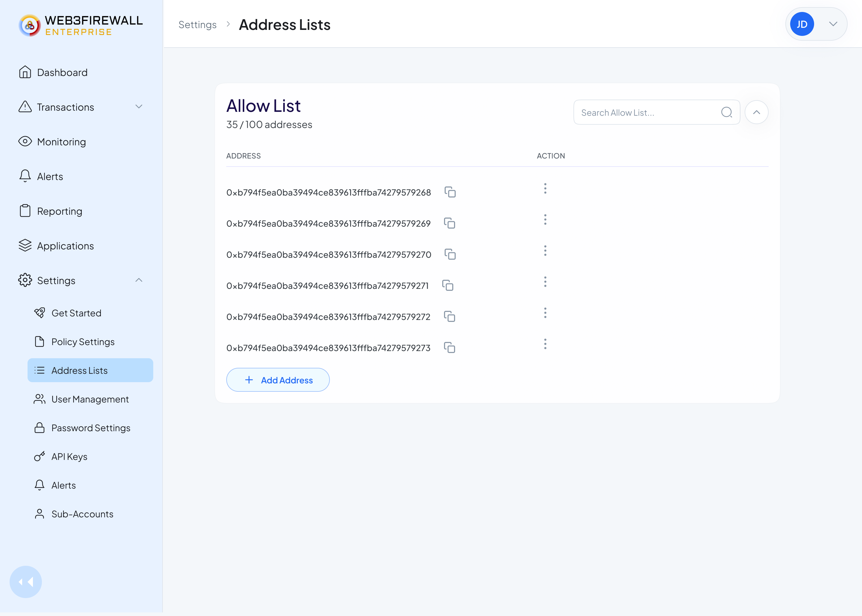
Task: Focus the Search Allow List field
Action: tap(657, 112)
